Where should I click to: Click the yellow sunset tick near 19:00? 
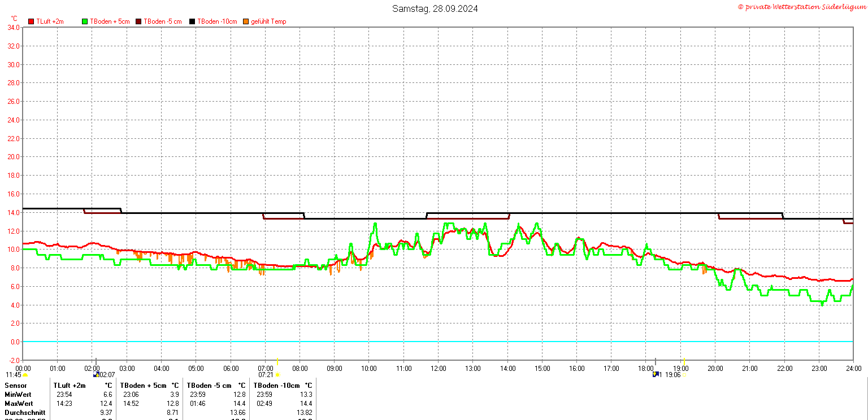click(684, 361)
